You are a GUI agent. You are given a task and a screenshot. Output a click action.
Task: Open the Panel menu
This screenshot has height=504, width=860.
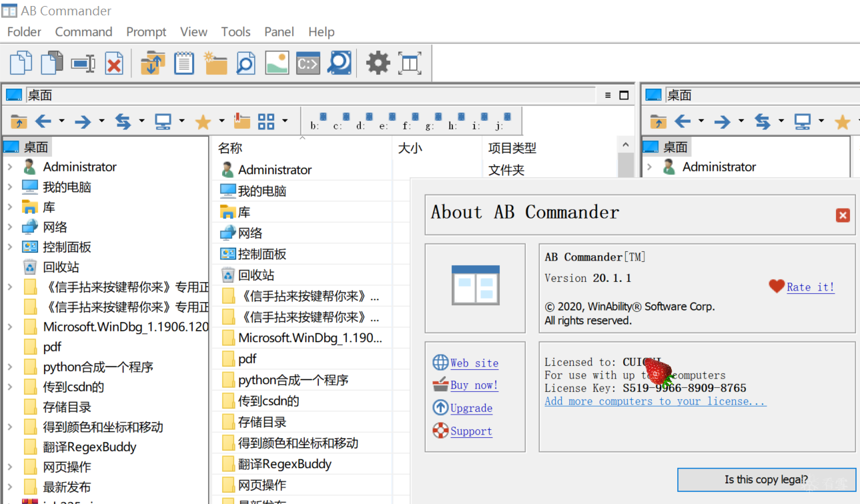tap(279, 32)
